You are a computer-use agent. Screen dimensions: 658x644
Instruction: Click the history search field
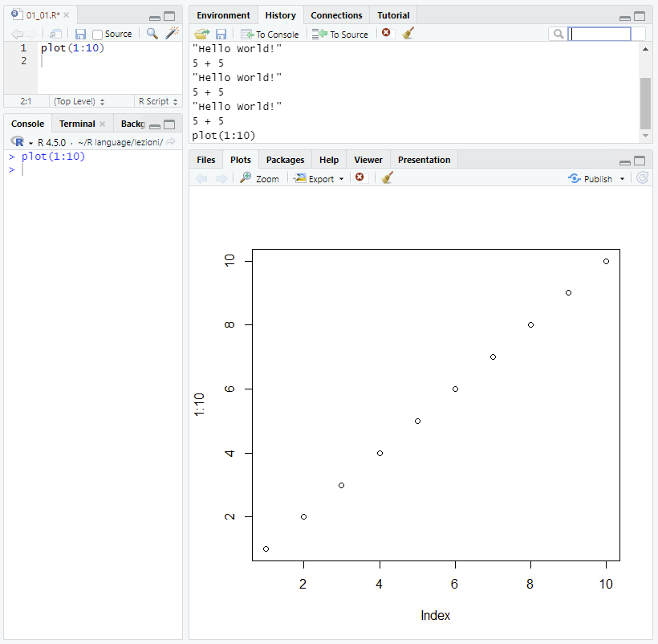point(599,34)
